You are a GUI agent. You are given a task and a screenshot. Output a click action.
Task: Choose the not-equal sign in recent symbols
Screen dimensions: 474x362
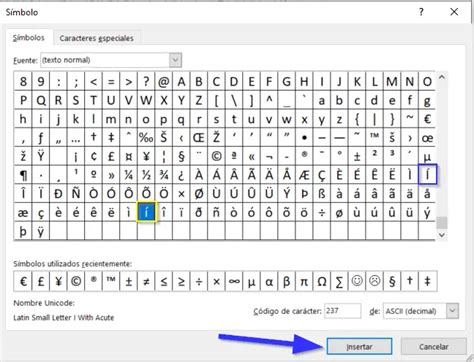146,282
